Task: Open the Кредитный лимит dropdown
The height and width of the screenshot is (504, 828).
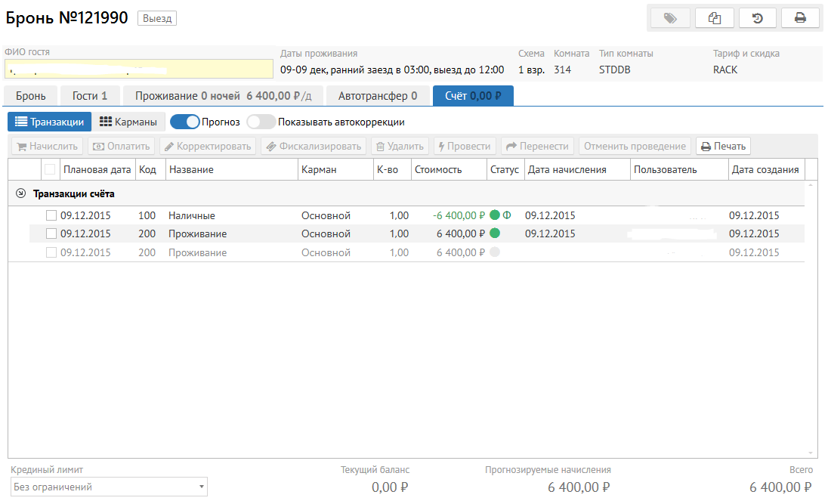Action: pos(110,487)
